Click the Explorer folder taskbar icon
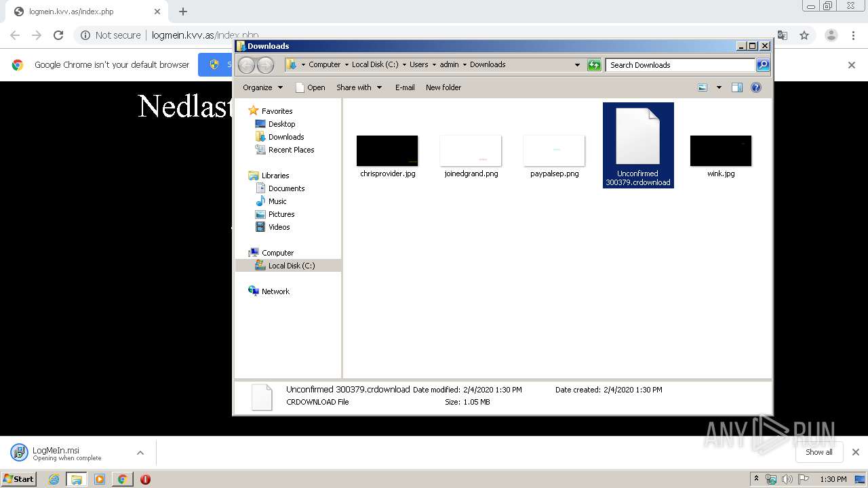868x488 pixels. (x=77, y=479)
